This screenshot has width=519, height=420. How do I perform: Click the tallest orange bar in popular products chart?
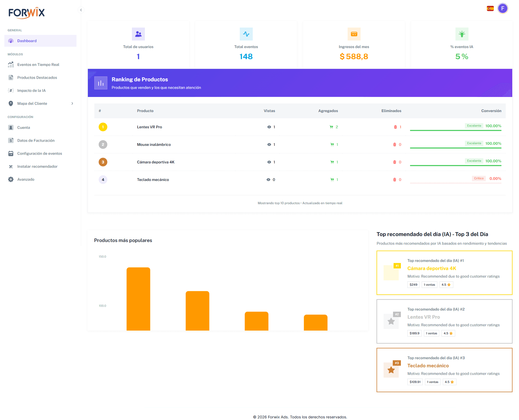pos(138,298)
